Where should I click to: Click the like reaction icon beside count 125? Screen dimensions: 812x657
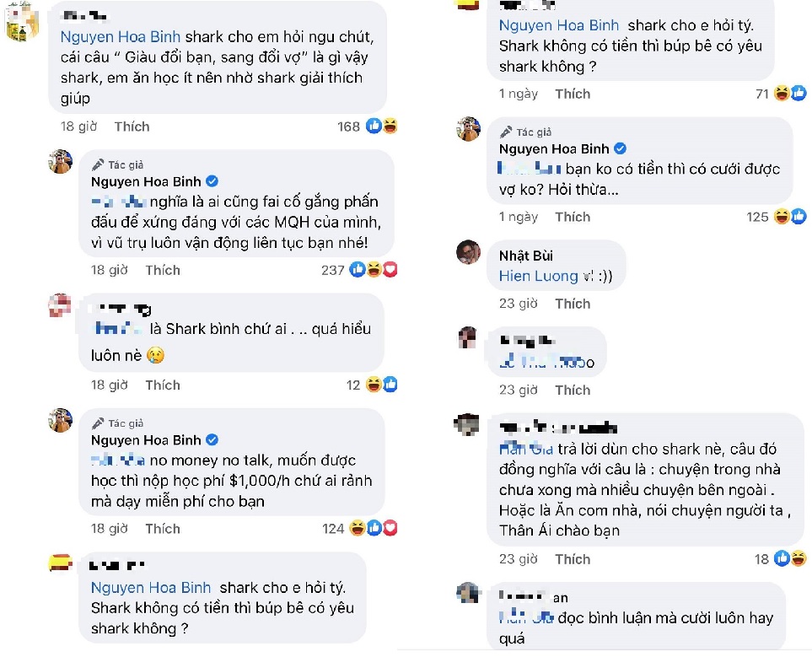tap(799, 217)
